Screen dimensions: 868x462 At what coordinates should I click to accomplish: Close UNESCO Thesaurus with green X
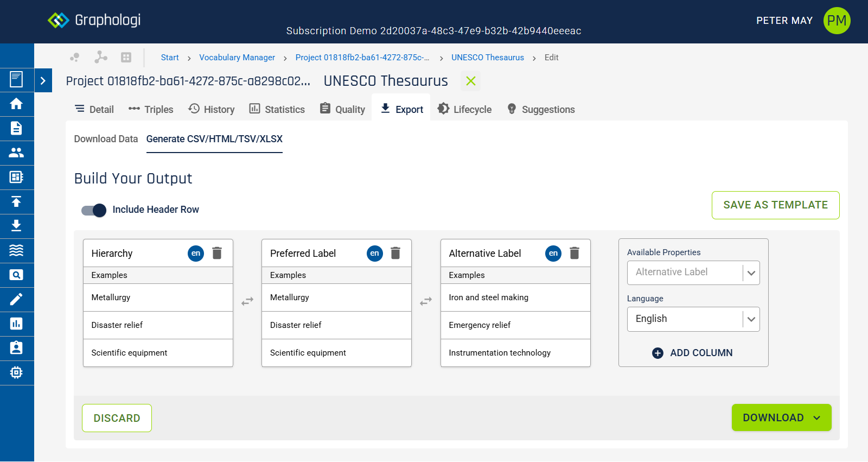tap(471, 81)
